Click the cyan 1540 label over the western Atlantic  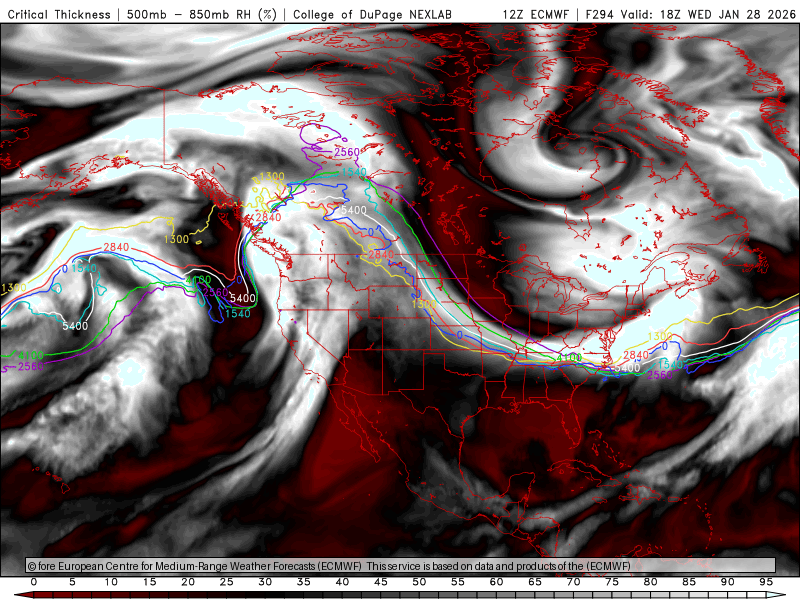pyautogui.click(x=670, y=364)
